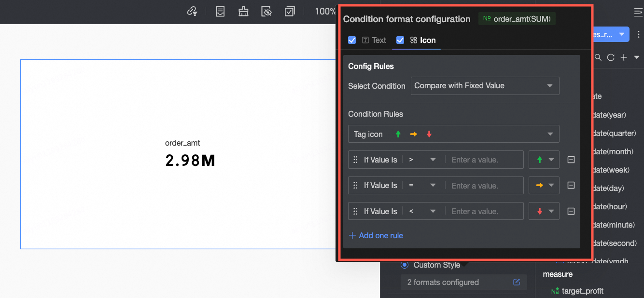Click the 2 formats configured text
The height and width of the screenshot is (298, 644).
(443, 282)
